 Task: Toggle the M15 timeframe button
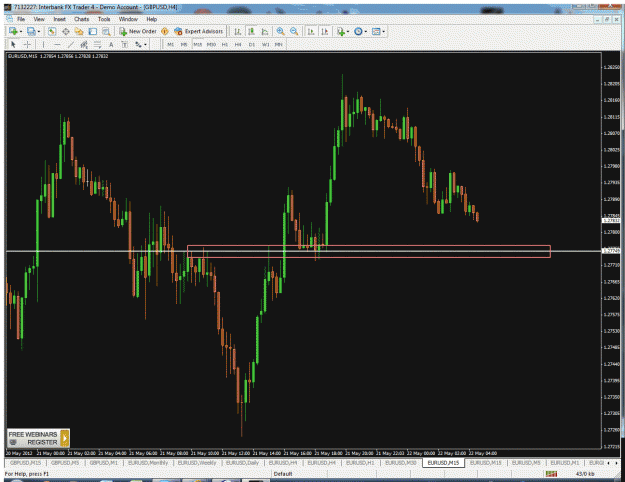(198, 44)
